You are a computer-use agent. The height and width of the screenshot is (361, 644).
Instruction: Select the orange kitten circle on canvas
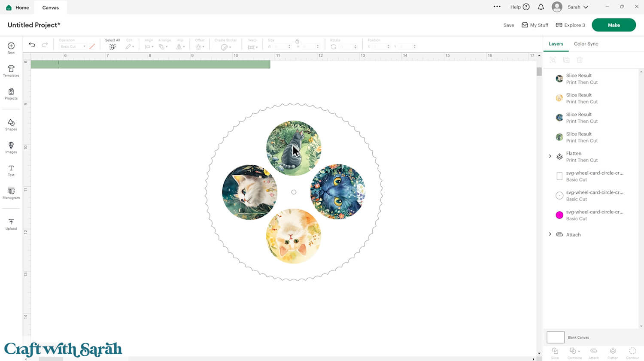click(294, 236)
